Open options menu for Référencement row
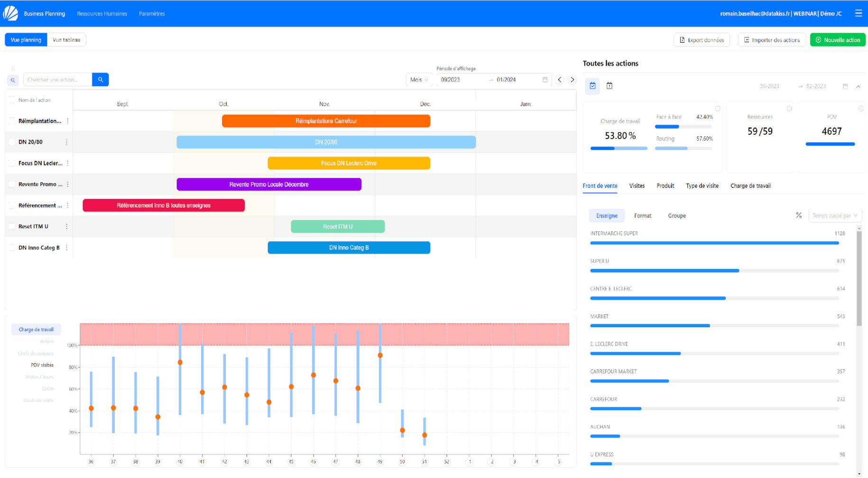 point(68,205)
